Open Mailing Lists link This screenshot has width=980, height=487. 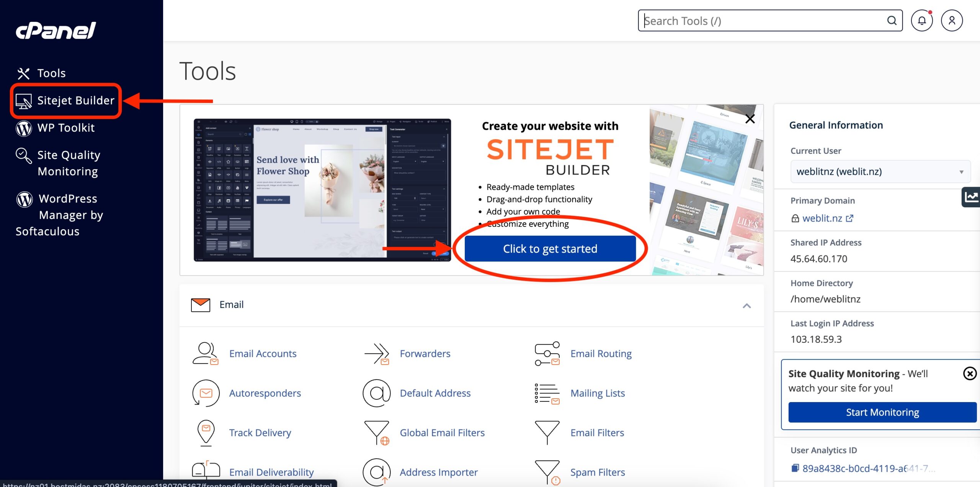(598, 393)
